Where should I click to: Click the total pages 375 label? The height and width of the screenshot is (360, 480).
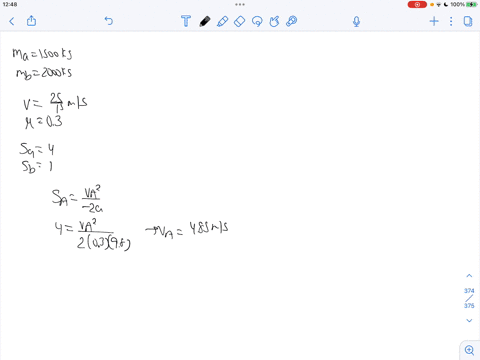point(469,305)
